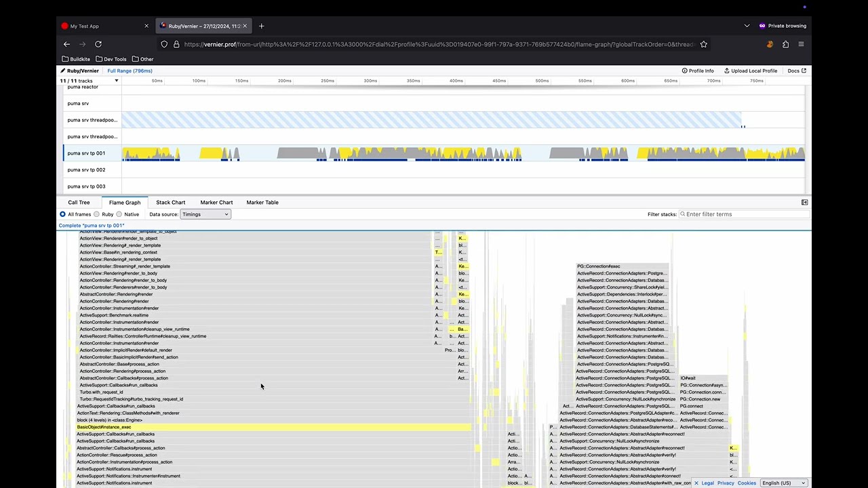Viewport: 868px width, 488px height.
Task: Select the All frames radio button
Action: (x=62, y=214)
